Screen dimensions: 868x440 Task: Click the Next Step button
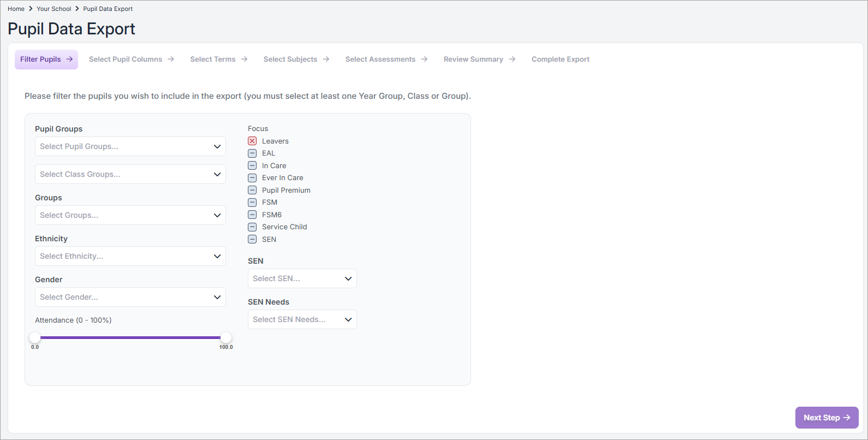pyautogui.click(x=822, y=418)
